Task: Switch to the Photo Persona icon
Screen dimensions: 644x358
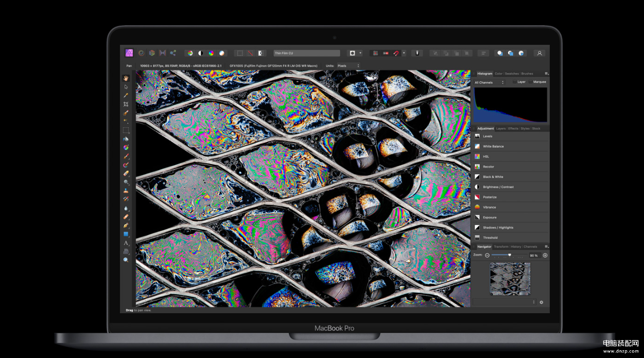Action: click(130, 53)
